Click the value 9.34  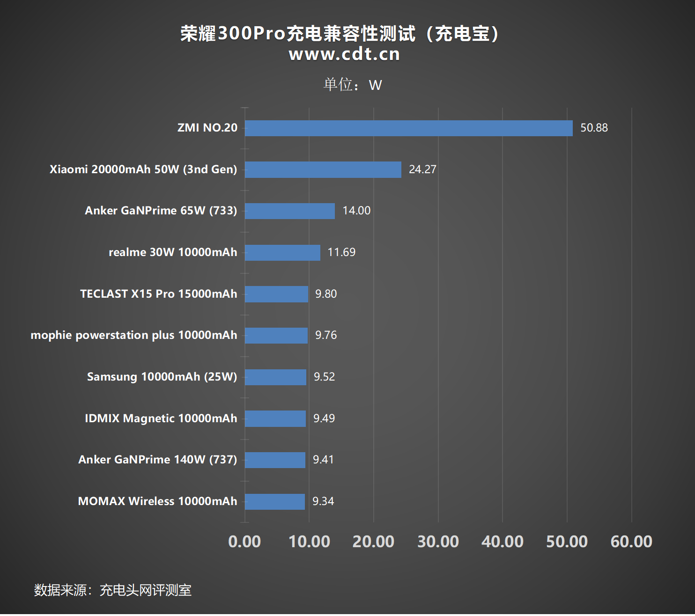323,501
